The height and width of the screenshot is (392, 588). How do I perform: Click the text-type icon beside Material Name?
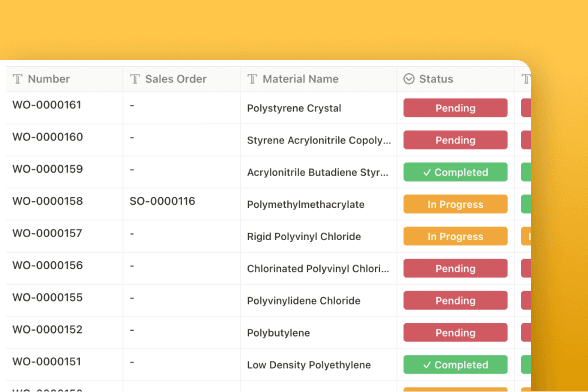[252, 79]
